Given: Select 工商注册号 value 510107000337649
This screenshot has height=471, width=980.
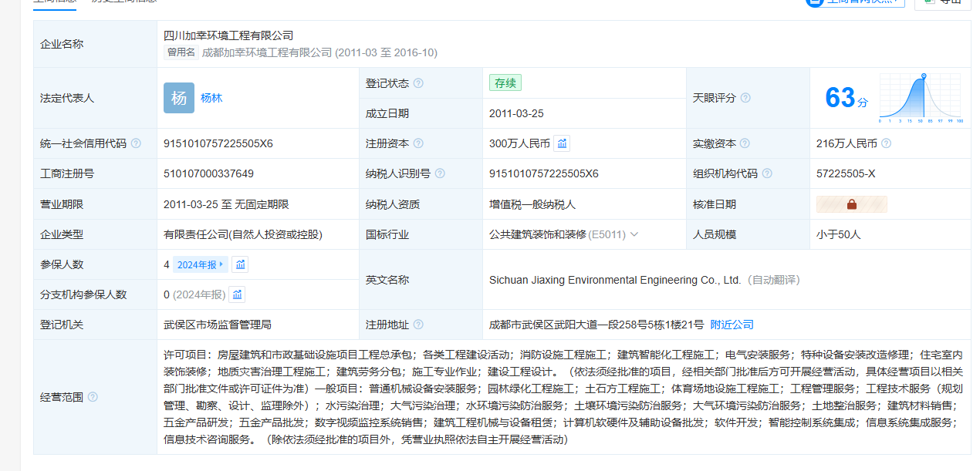Looking at the screenshot, I should 208,173.
